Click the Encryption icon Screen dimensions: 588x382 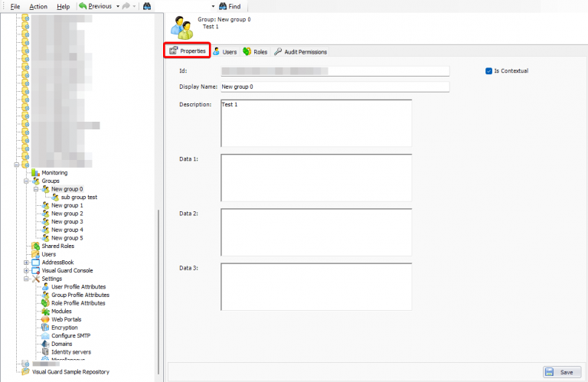coord(45,328)
